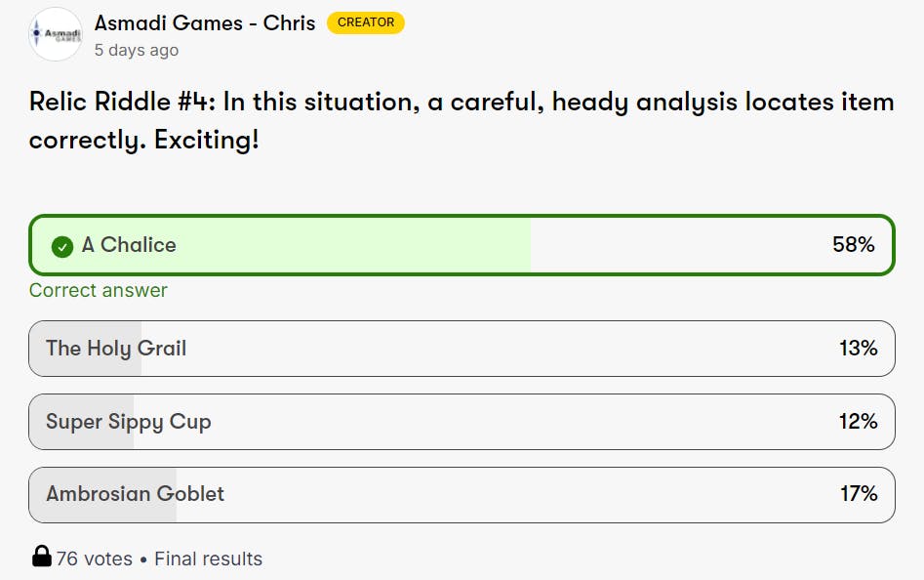The image size is (924, 580).
Task: Click the "5 days ago" timestamp
Action: [x=137, y=50]
